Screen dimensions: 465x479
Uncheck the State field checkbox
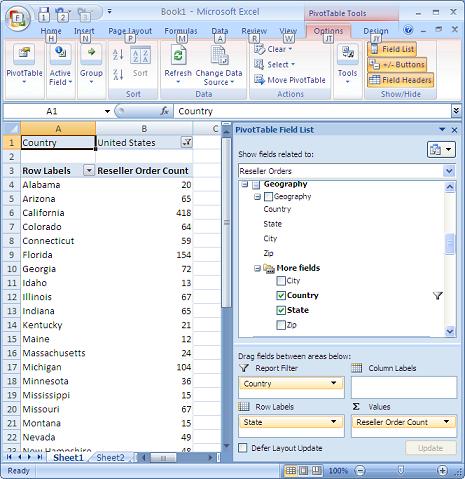[x=281, y=310]
